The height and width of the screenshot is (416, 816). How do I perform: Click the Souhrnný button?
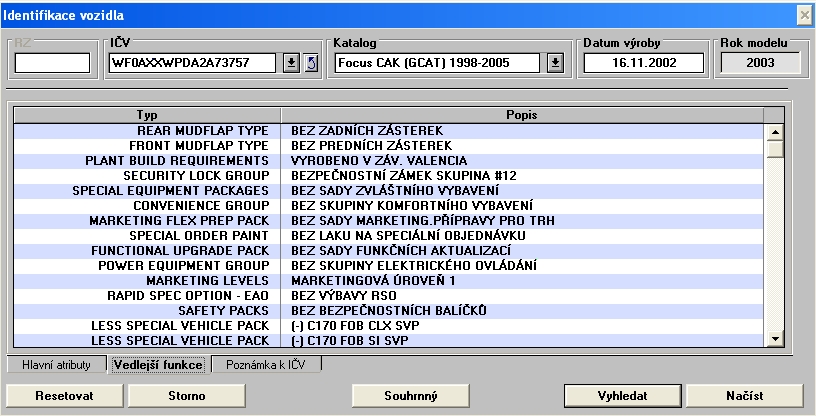coord(411,395)
